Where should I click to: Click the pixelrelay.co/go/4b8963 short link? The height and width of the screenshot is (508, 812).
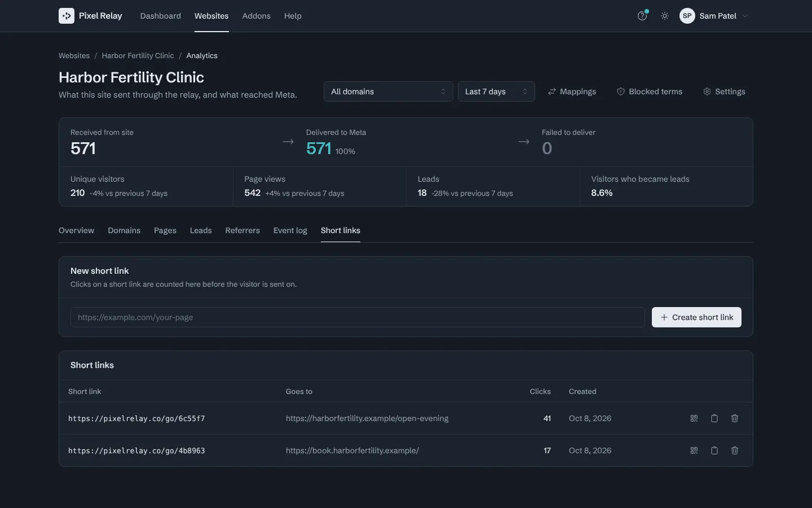point(136,450)
